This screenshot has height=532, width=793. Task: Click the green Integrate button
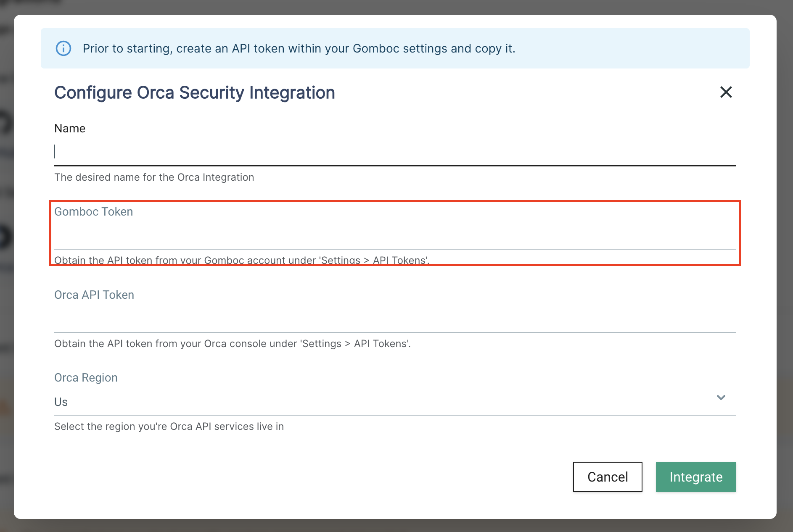[x=696, y=477]
